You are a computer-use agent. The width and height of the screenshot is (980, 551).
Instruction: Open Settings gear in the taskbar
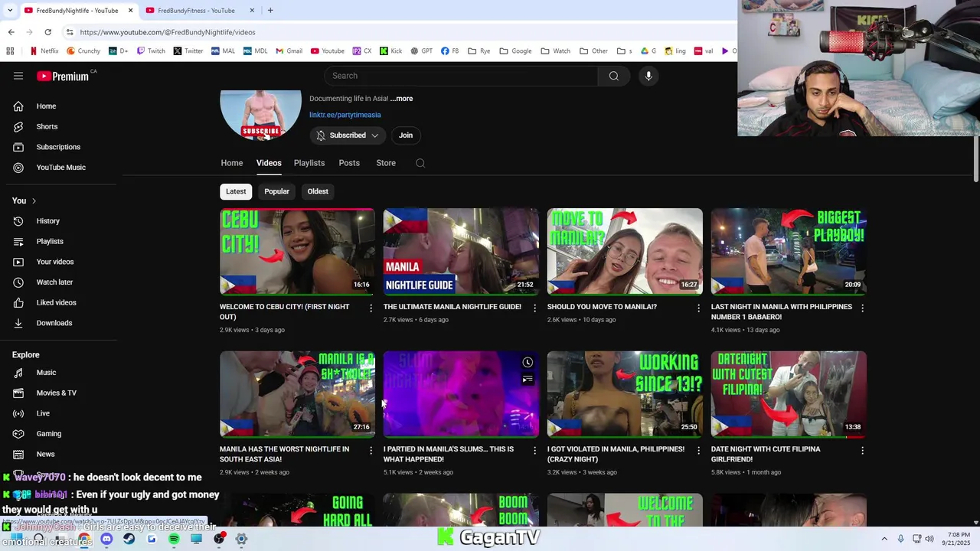[x=241, y=539]
